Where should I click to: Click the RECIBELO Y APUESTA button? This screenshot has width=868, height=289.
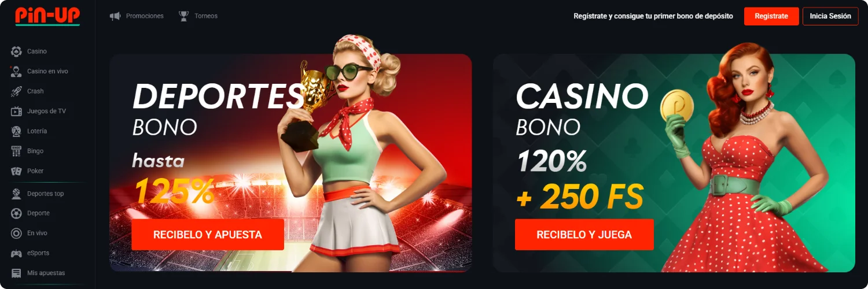tap(208, 235)
